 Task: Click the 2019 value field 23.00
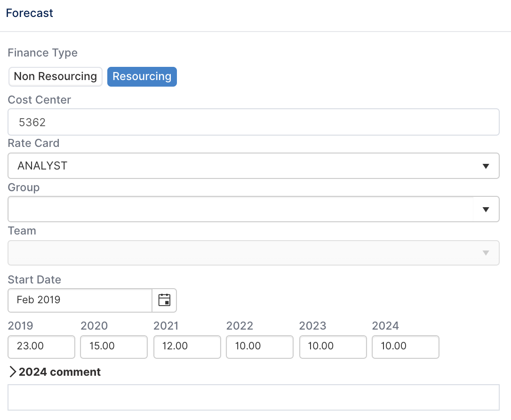[x=41, y=347]
